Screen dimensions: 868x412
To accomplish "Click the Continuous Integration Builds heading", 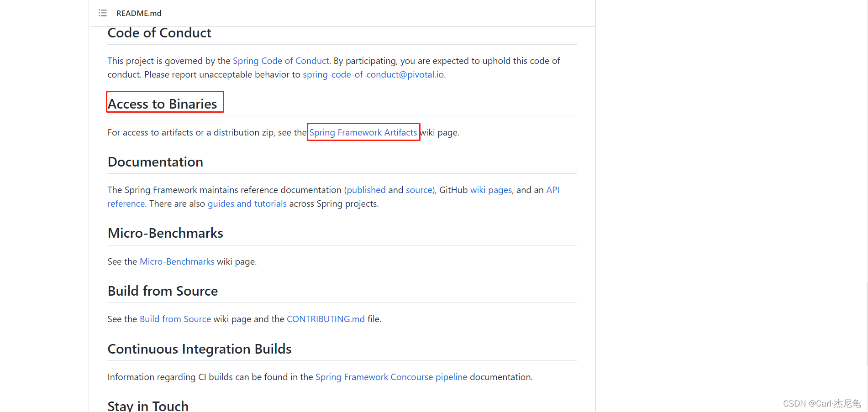I will coord(200,349).
